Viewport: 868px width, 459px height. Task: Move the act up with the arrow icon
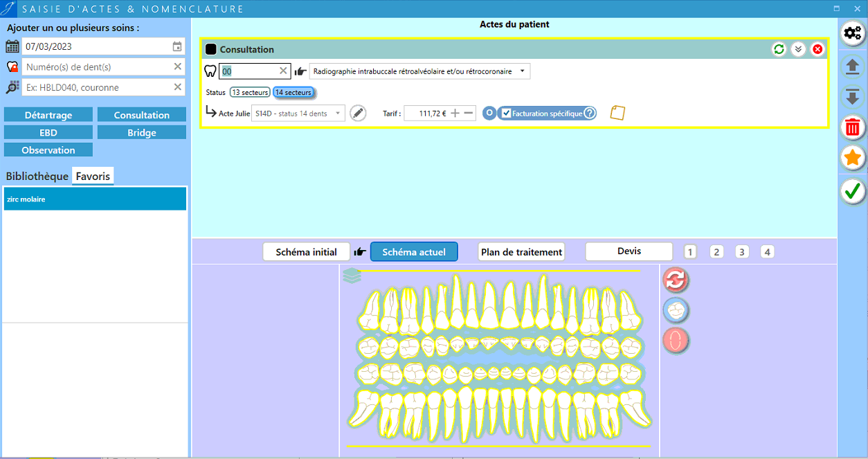(x=853, y=66)
